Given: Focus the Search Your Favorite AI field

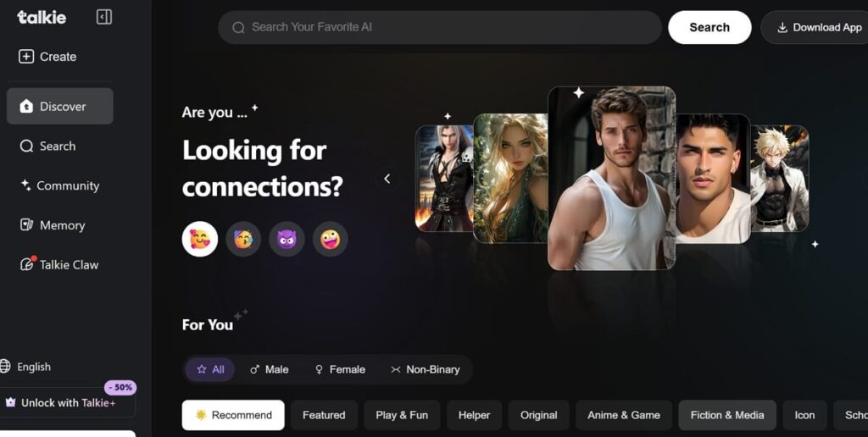Looking at the screenshot, I should pos(440,27).
